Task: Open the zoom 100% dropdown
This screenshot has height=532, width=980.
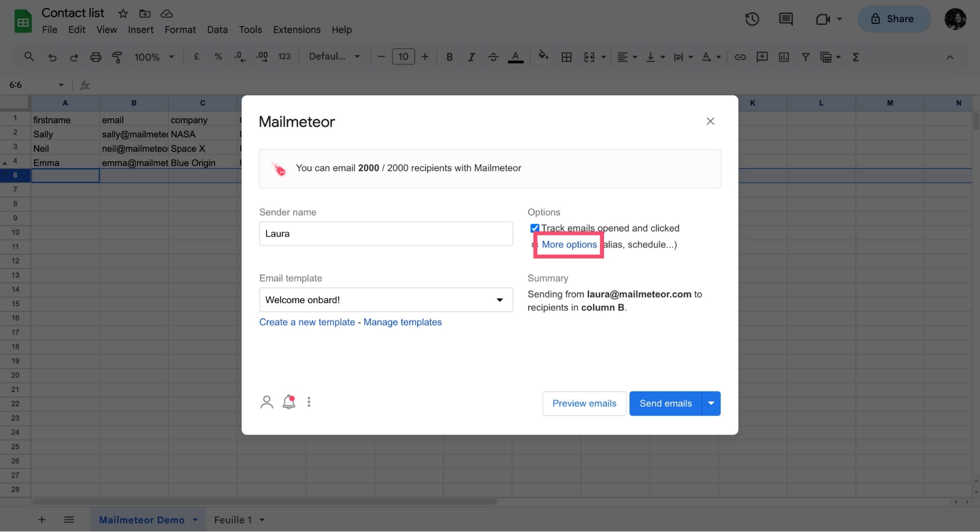Action: click(154, 57)
